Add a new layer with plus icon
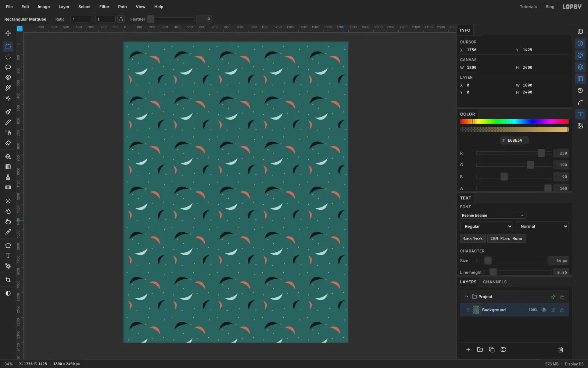The height and width of the screenshot is (368, 588). (x=468, y=350)
